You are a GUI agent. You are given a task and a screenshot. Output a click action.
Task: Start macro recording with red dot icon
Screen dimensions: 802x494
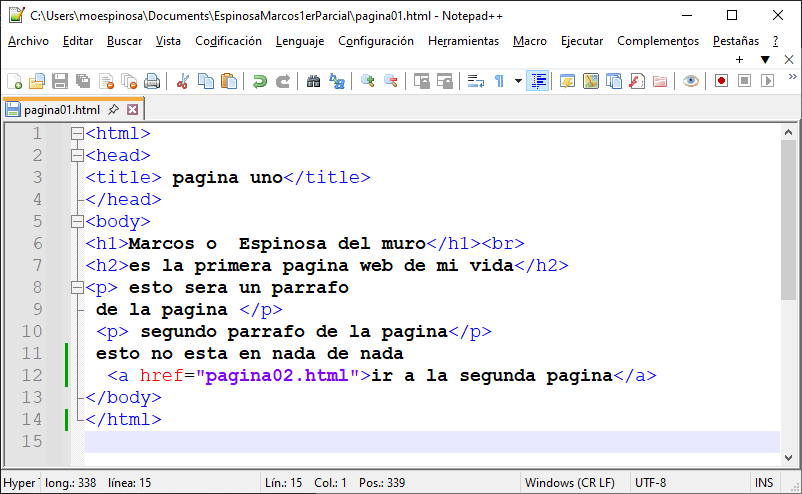721,81
